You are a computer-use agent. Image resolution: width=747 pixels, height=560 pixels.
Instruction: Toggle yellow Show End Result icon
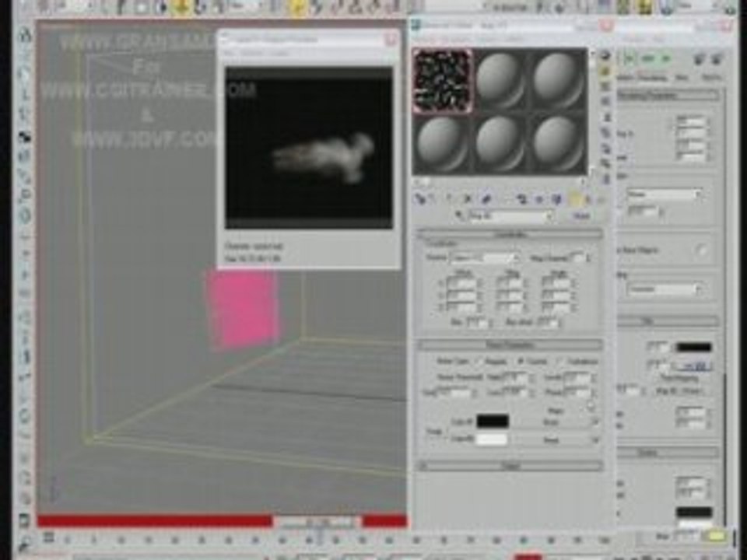point(576,199)
